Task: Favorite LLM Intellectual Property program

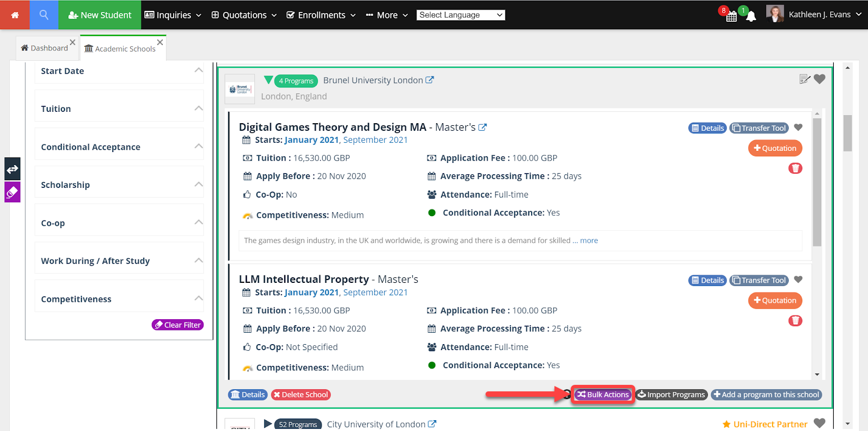Action: (x=798, y=280)
